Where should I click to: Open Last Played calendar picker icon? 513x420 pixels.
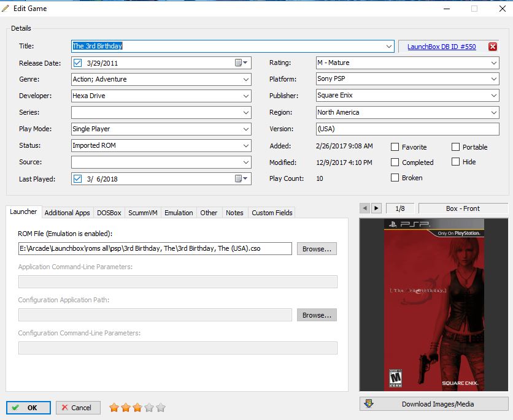[x=241, y=178]
